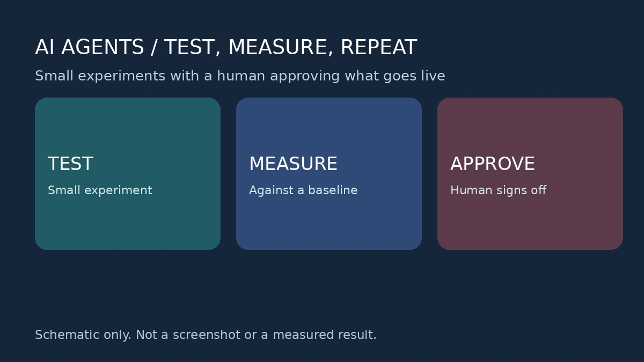This screenshot has width=644, height=362.
Task: Click the teal card's empty lower area
Action: point(128,224)
